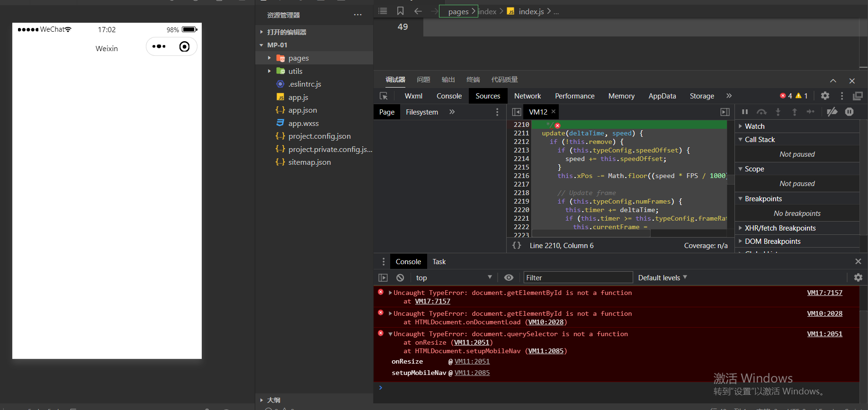This screenshot has height=410, width=868.
Task: Type in the console Filter field
Action: click(x=578, y=278)
